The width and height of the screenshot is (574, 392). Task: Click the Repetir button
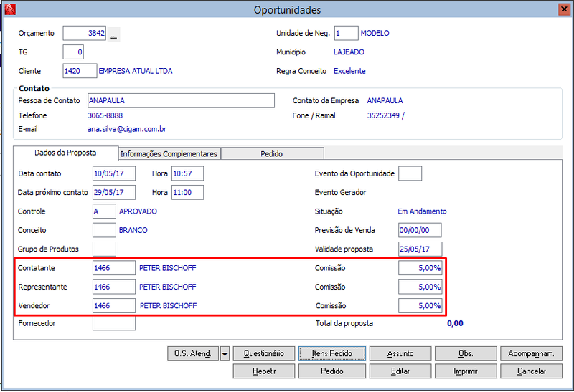tap(264, 371)
